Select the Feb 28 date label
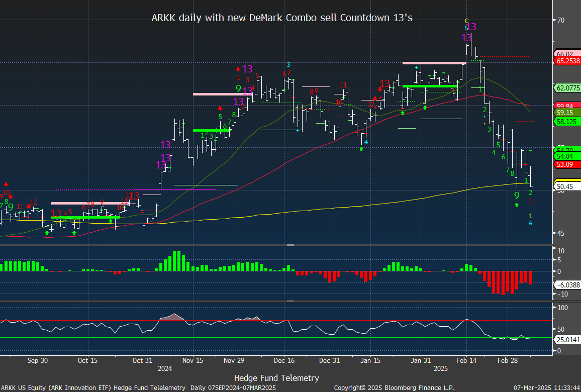581x392 pixels. pyautogui.click(x=508, y=360)
